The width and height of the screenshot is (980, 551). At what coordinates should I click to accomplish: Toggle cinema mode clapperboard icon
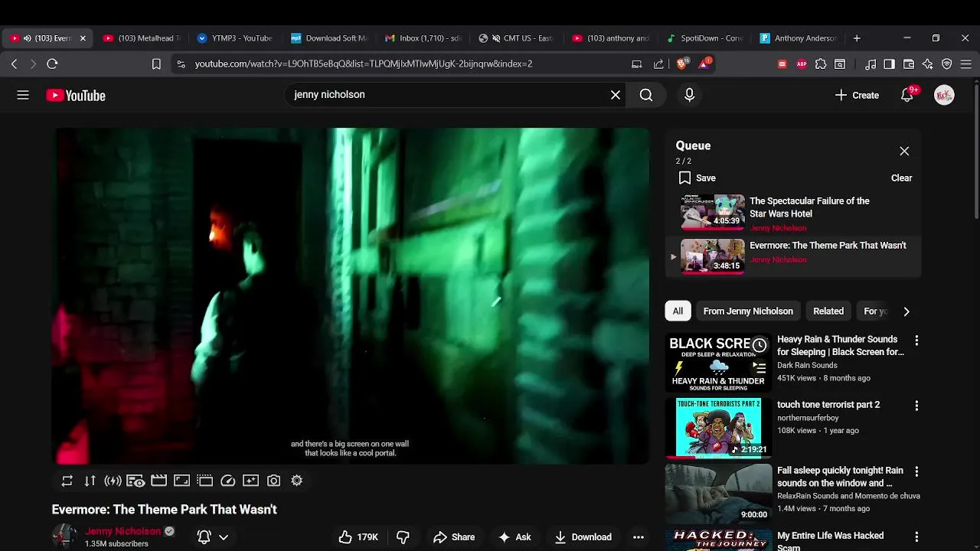point(159,481)
